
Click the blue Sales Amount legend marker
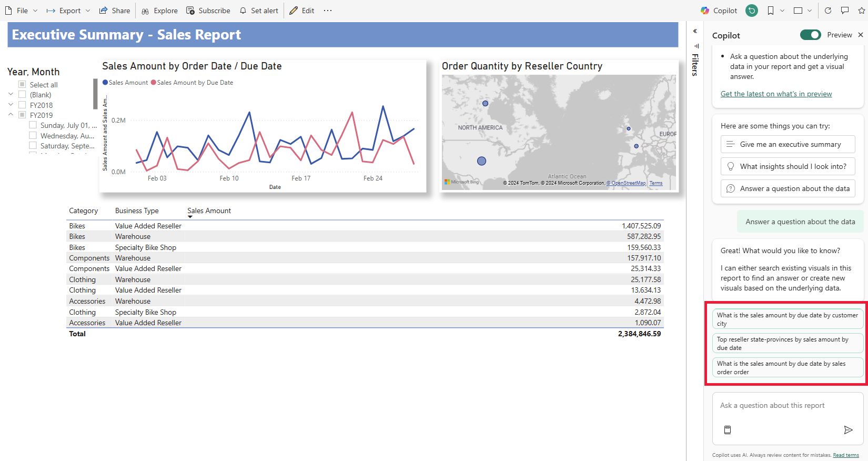point(105,83)
